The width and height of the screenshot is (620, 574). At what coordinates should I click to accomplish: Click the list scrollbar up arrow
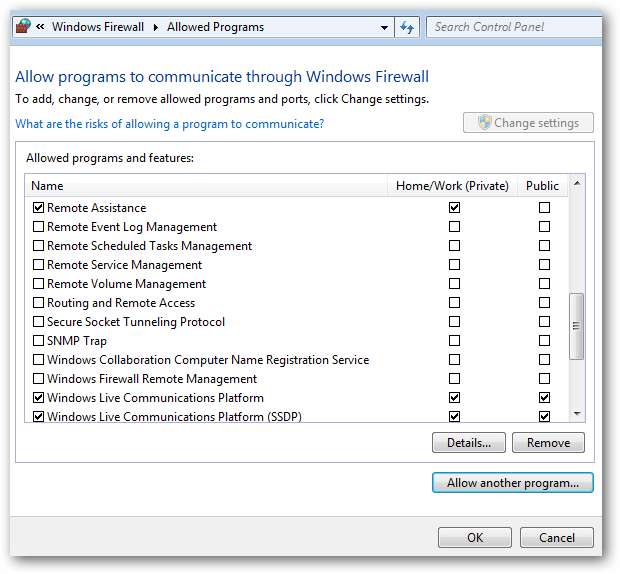pyautogui.click(x=576, y=185)
